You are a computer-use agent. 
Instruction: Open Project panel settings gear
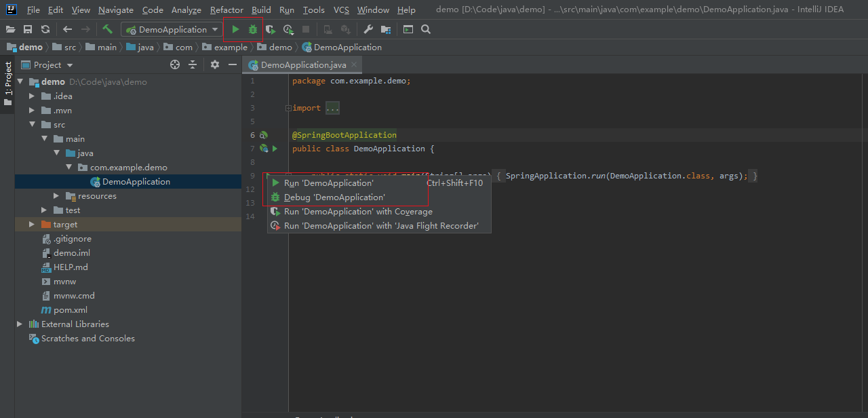click(215, 64)
